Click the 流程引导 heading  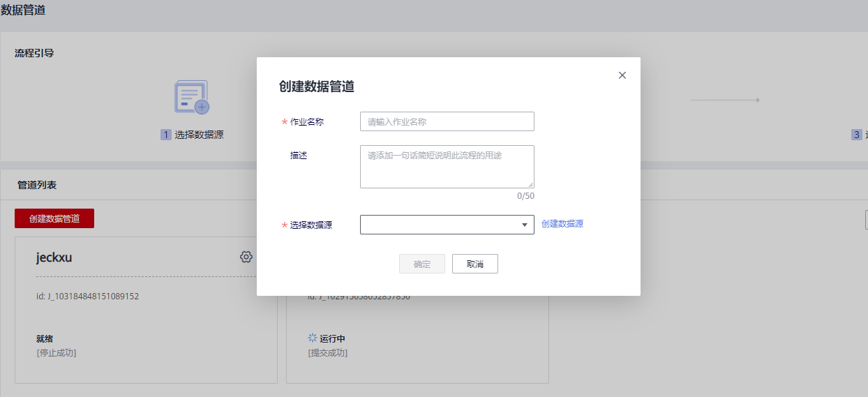point(34,53)
